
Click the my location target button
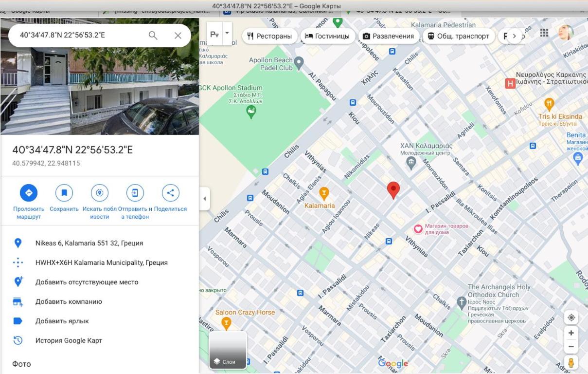pyautogui.click(x=571, y=318)
